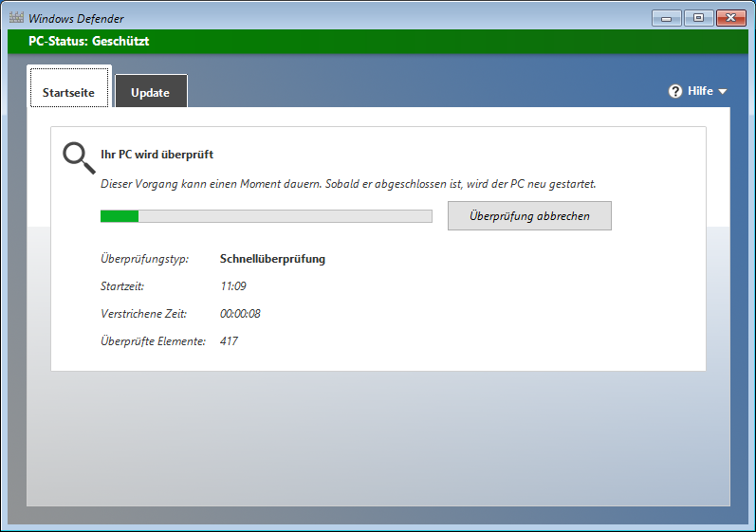Screen dimensions: 756x532
Task: Click the Startzeit value 11:09
Action: pyautogui.click(x=233, y=286)
